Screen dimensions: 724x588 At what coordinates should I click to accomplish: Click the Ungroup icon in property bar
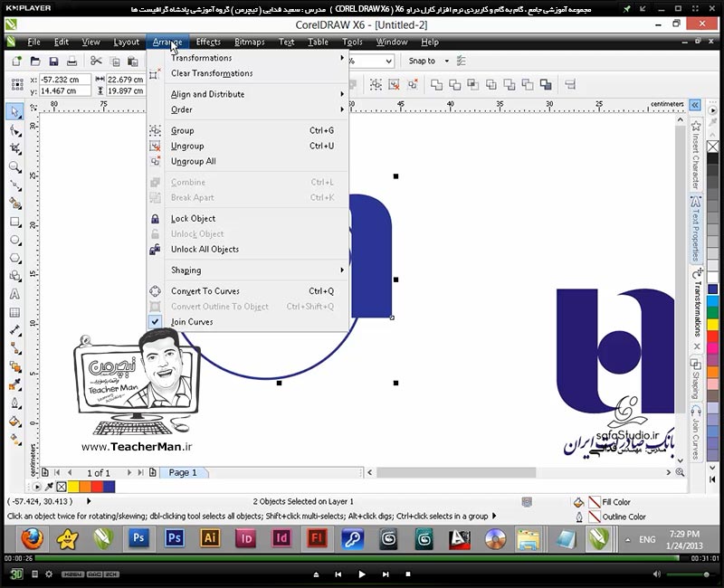click(x=394, y=84)
